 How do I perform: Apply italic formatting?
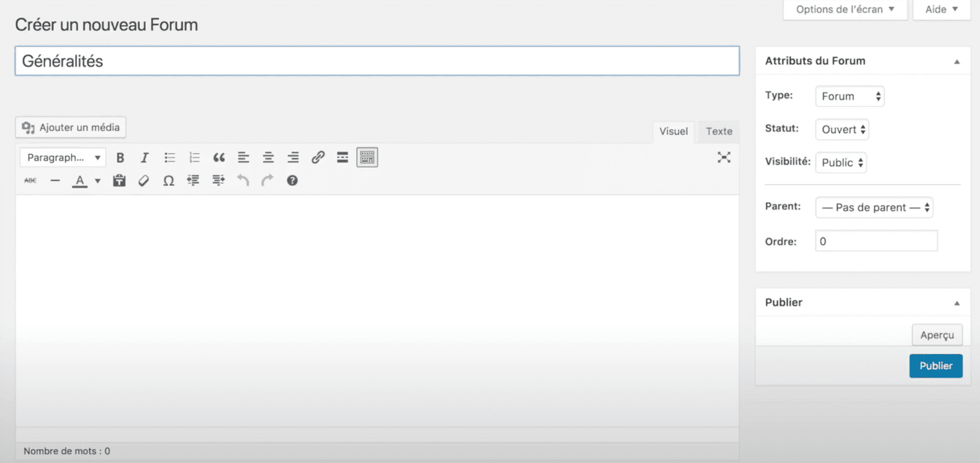coord(145,157)
